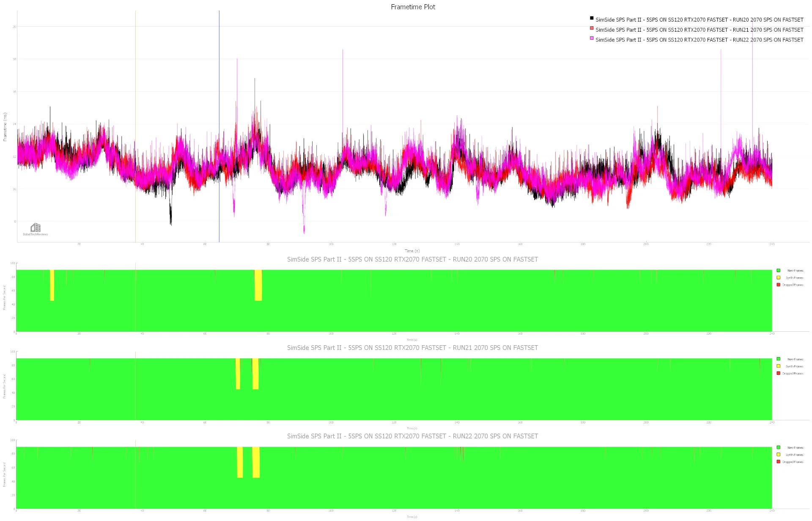Click green New Frames swatch in RUN22 chart
812x521 pixels.
(x=778, y=447)
